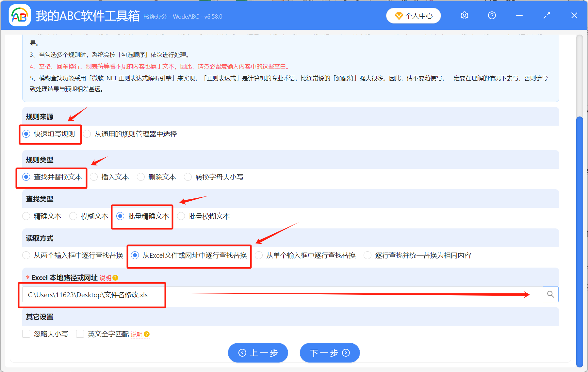This screenshot has height=372, width=588.
Task: Select the 删除文本 rule type
Action: 140,177
